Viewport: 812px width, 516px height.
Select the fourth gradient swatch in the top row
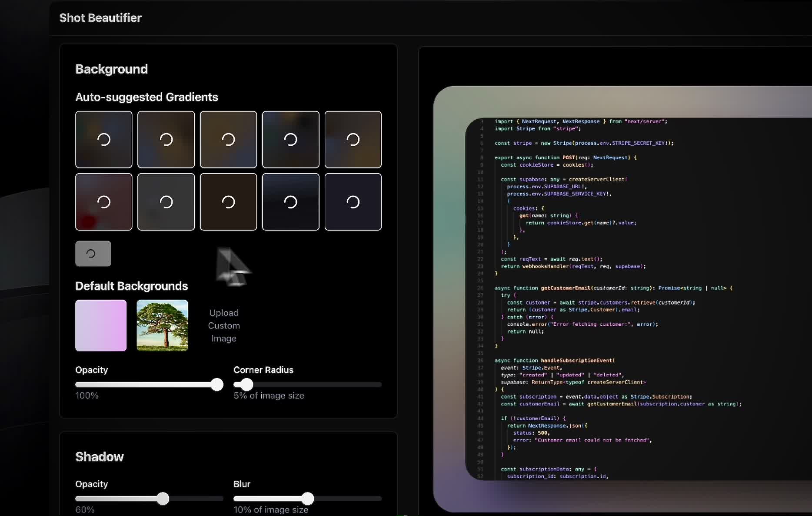(x=290, y=139)
